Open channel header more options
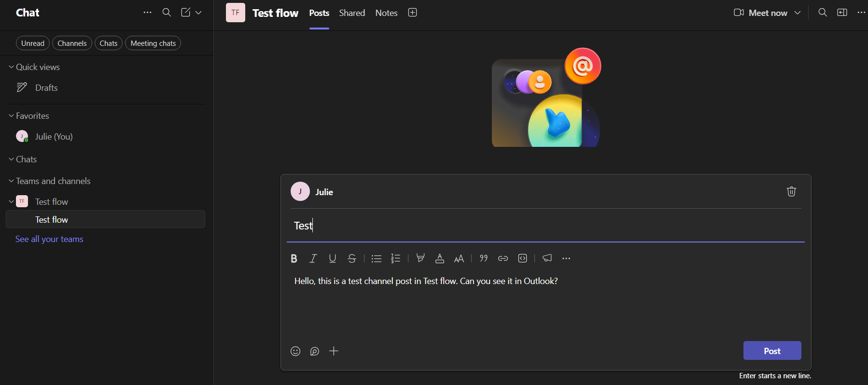 pos(861,13)
